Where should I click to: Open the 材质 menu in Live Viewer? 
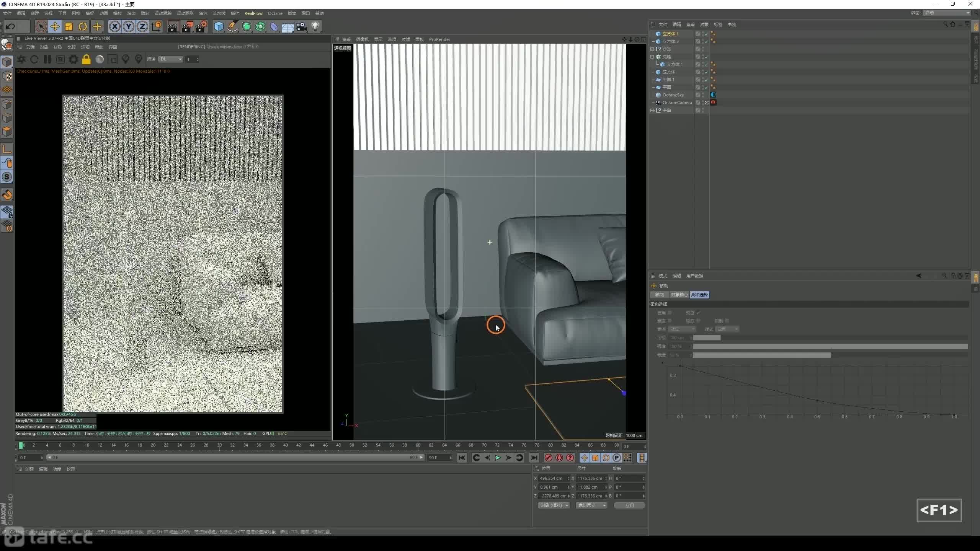(58, 47)
